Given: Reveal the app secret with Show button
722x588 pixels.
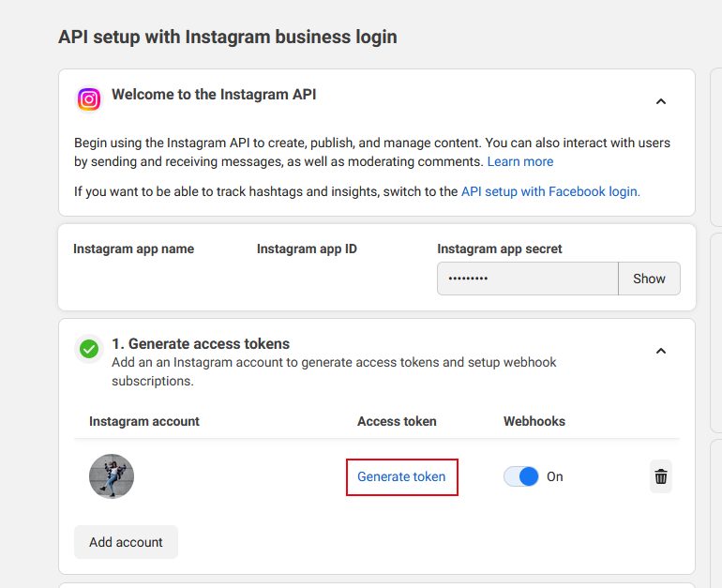Looking at the screenshot, I should (x=649, y=279).
